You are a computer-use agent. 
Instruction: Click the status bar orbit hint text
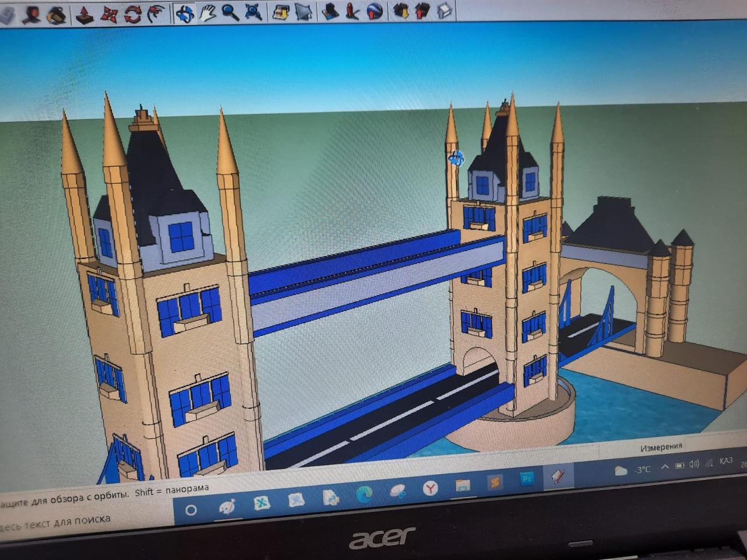[104, 495]
